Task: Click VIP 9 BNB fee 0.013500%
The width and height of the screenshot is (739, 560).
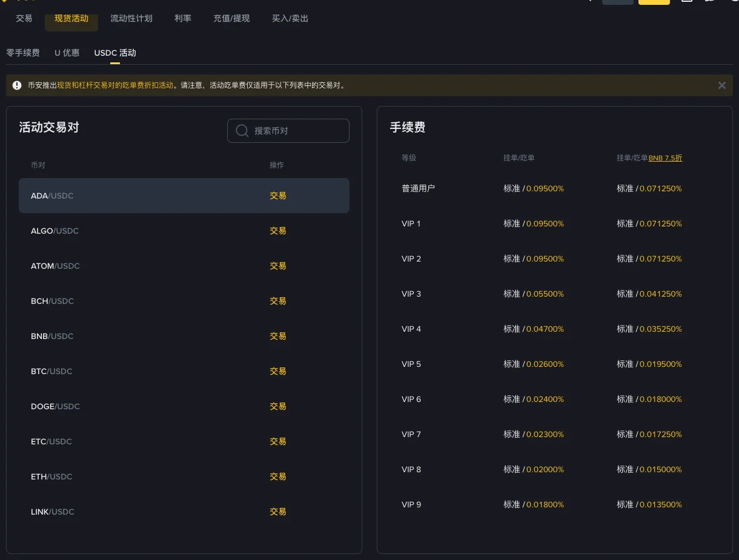Action: (661, 504)
